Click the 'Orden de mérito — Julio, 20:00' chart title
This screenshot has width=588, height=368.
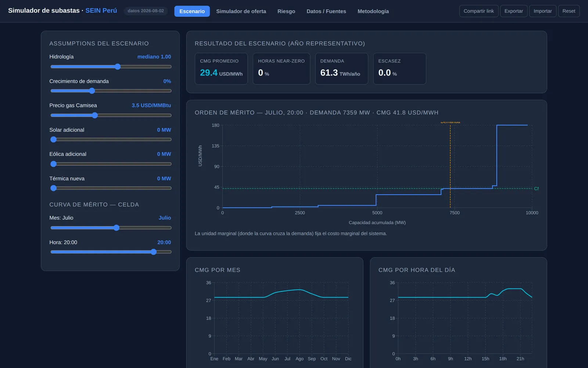tap(316, 113)
